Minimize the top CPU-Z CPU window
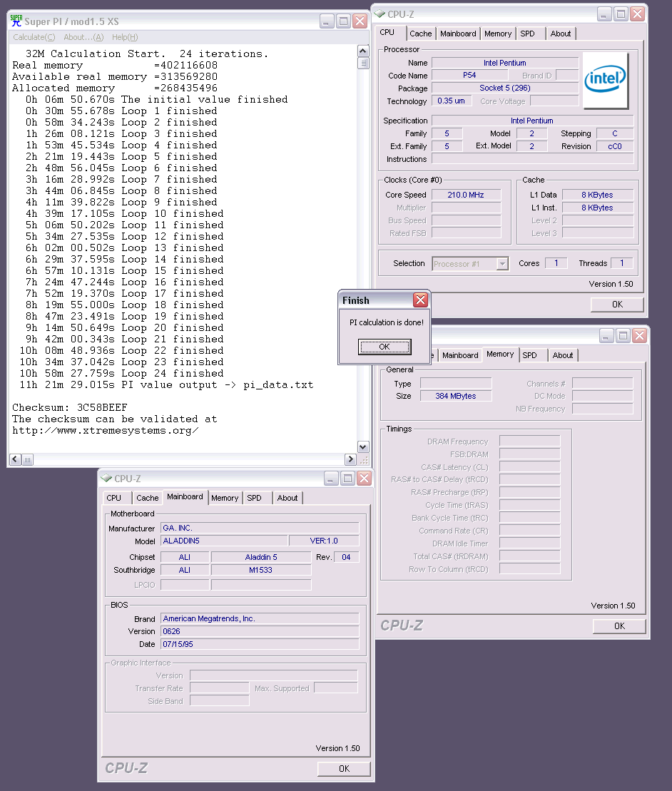The image size is (672, 791). click(604, 14)
